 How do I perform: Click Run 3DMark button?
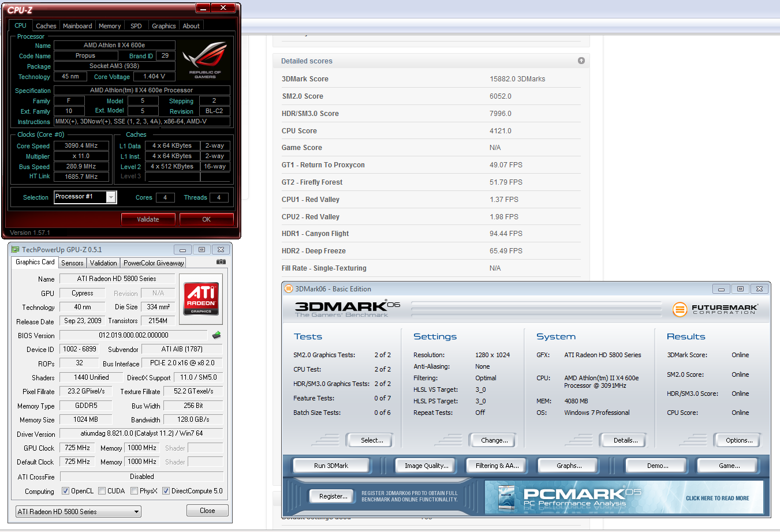tap(331, 466)
